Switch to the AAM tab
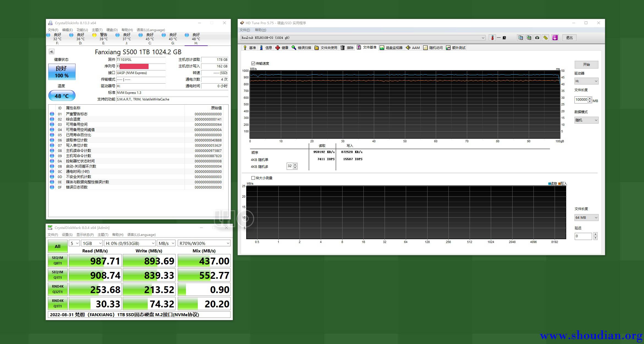The width and height of the screenshot is (644, 344). point(413,48)
